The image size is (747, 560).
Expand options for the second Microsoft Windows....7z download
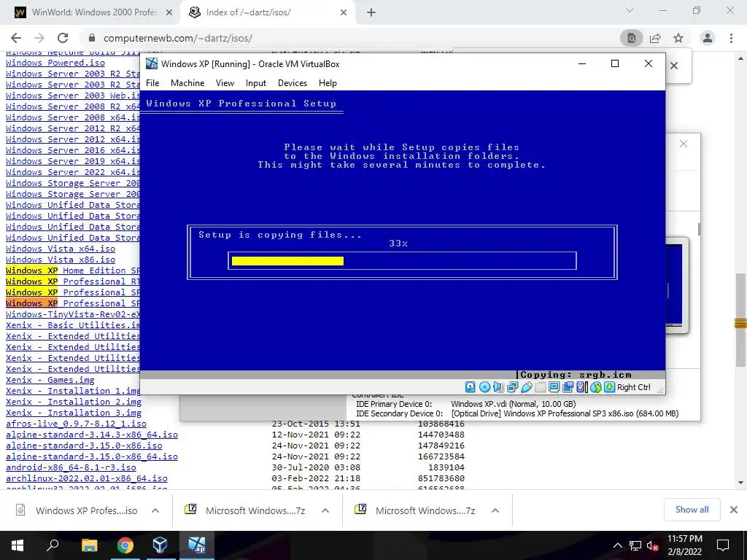point(495,510)
